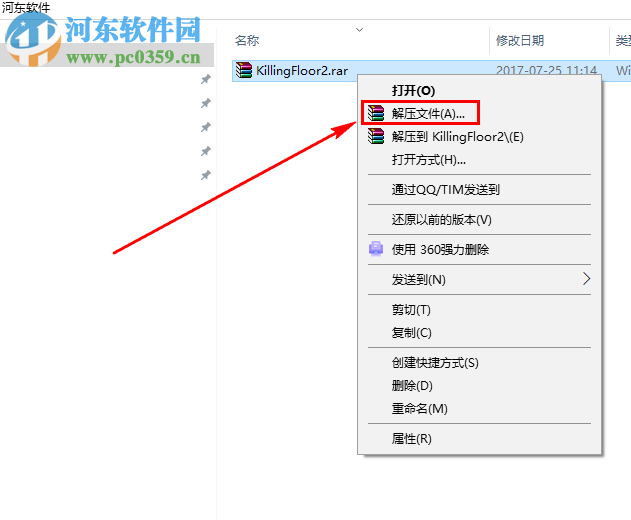Choose 使用 360强力删除 entry
631x520 pixels.
(x=440, y=250)
